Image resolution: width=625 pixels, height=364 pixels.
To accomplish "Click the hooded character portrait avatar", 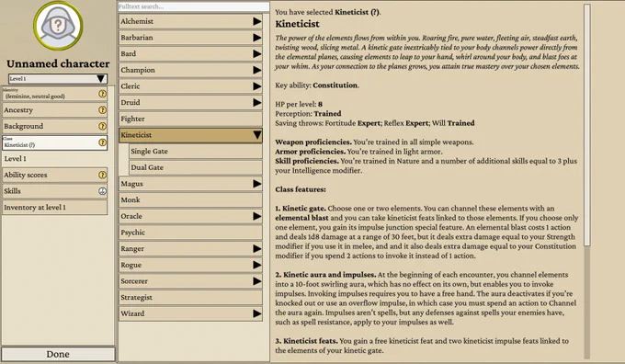I will (58, 25).
